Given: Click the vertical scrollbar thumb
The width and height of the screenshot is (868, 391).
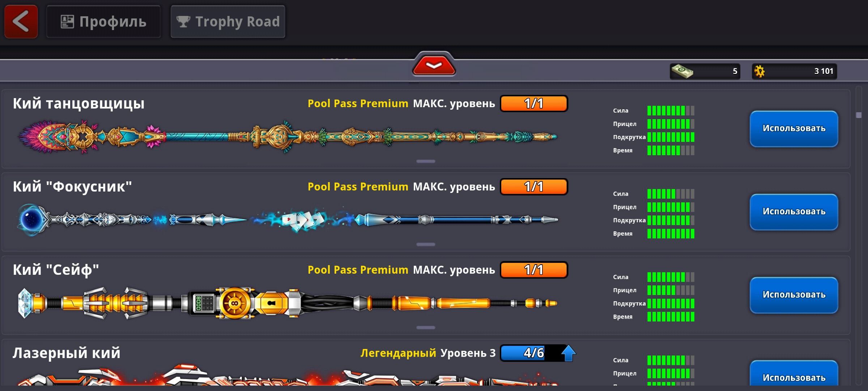Looking at the screenshot, I should pyautogui.click(x=859, y=115).
